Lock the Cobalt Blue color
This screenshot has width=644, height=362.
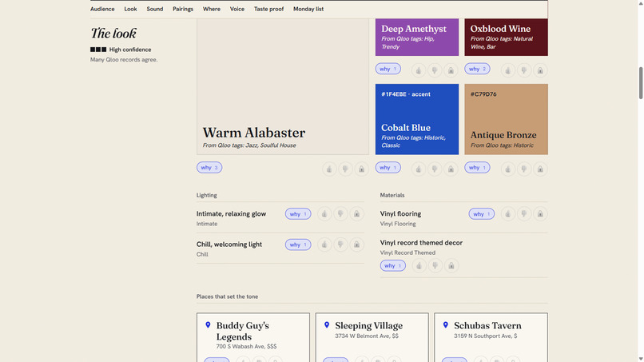pos(451,169)
